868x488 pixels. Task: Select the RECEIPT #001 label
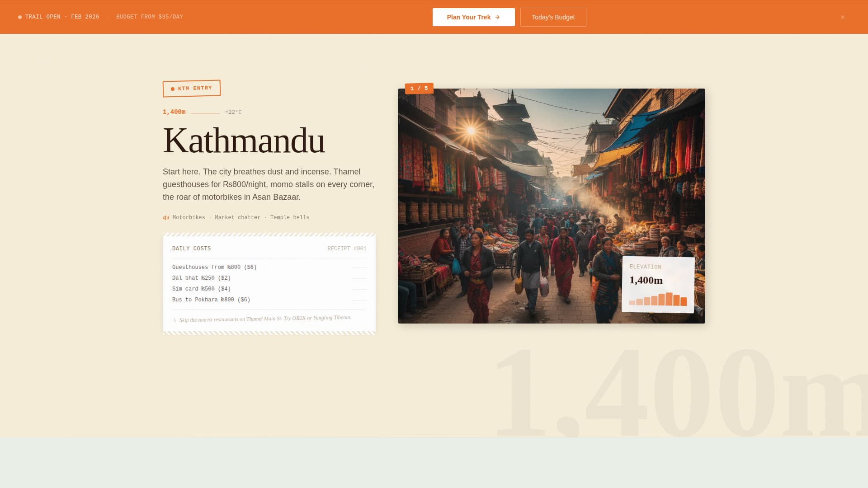coord(347,248)
